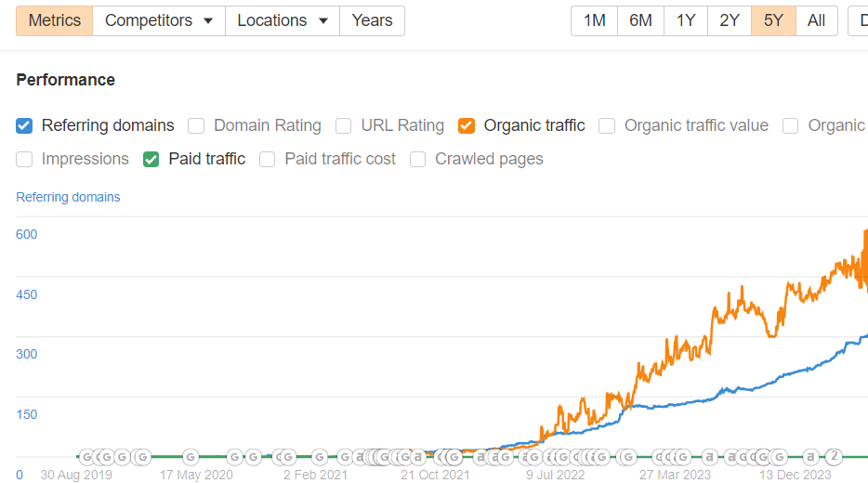This screenshot has height=483, width=868.
Task: Click the numbered "2" marker on the timeline
Action: click(835, 456)
